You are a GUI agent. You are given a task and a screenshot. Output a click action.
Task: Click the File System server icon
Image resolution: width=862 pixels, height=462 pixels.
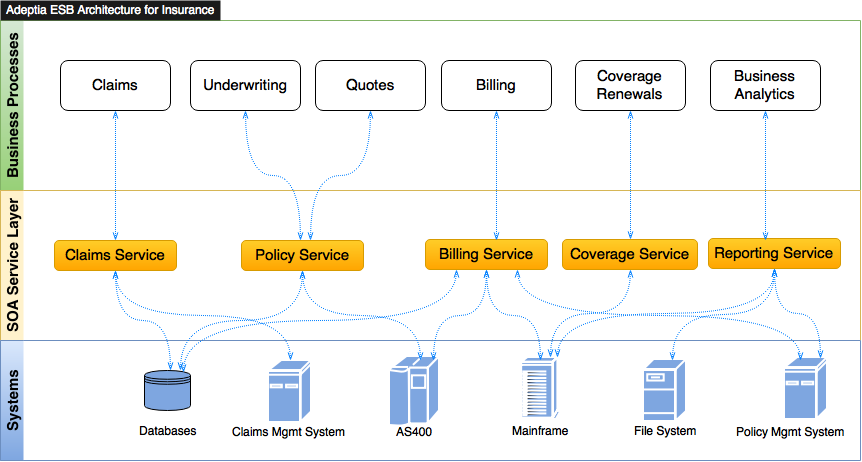664,390
